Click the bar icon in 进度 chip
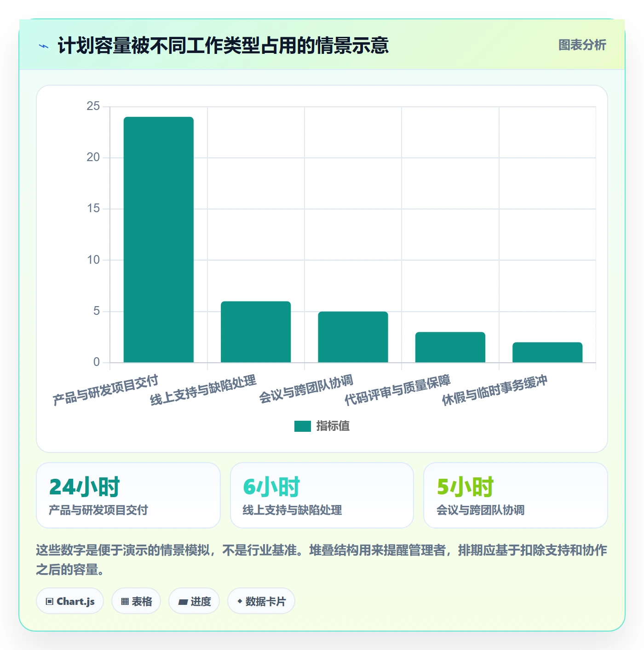This screenshot has width=644, height=650. 183,602
